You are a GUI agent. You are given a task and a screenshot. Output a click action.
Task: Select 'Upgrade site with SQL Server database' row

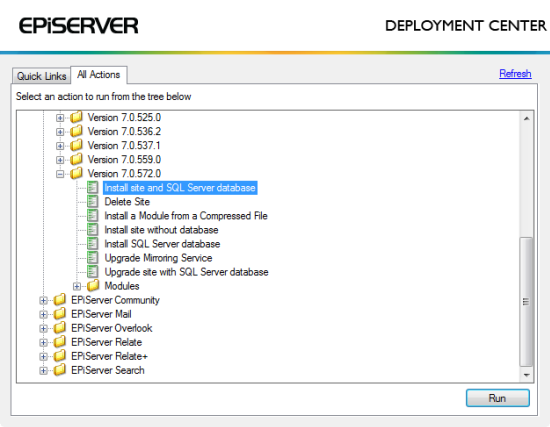(x=186, y=272)
